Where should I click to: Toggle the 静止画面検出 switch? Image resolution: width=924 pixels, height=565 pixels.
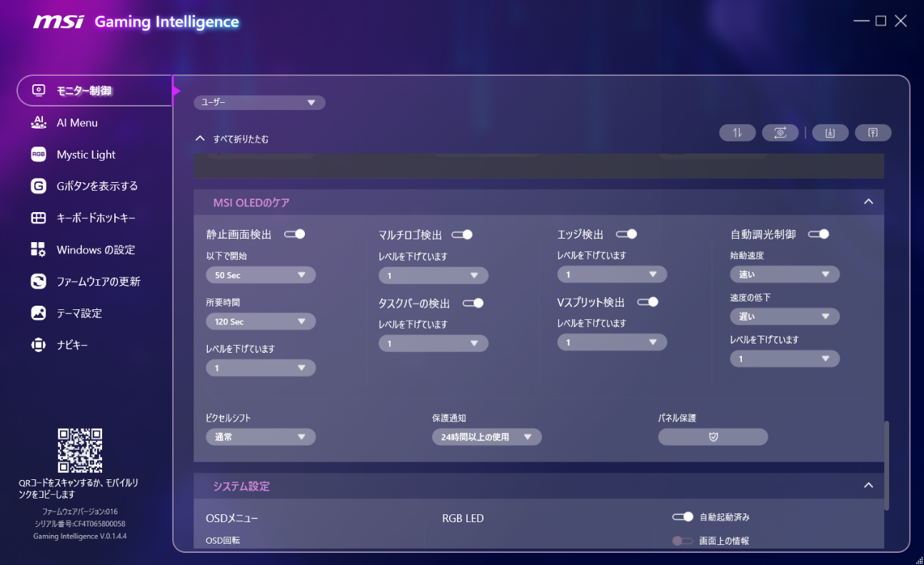click(x=295, y=234)
